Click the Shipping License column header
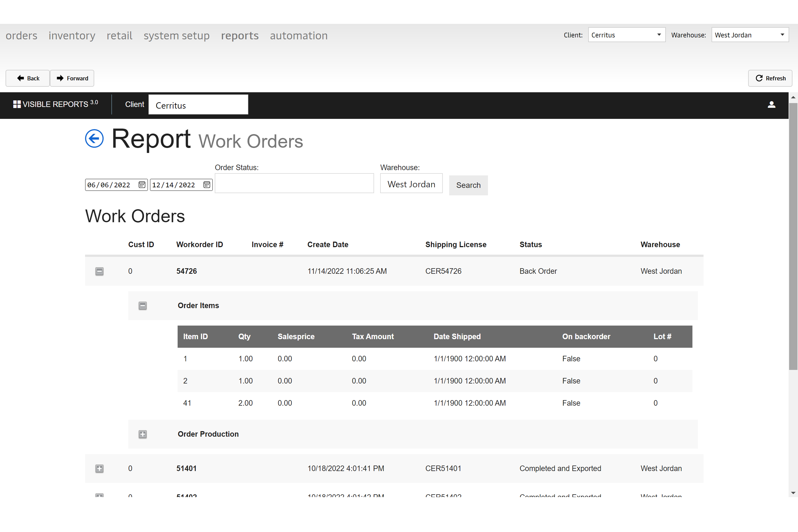Image resolution: width=798 pixels, height=532 pixels. 456,245
